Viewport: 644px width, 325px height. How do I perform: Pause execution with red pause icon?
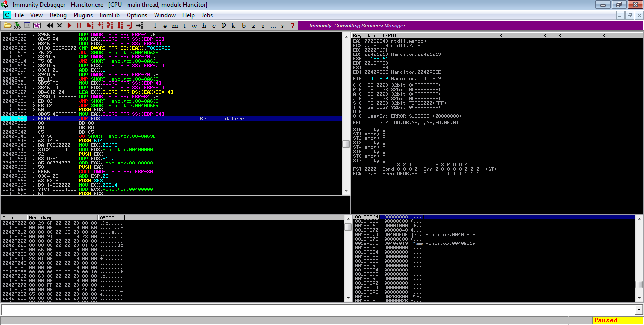(x=79, y=25)
